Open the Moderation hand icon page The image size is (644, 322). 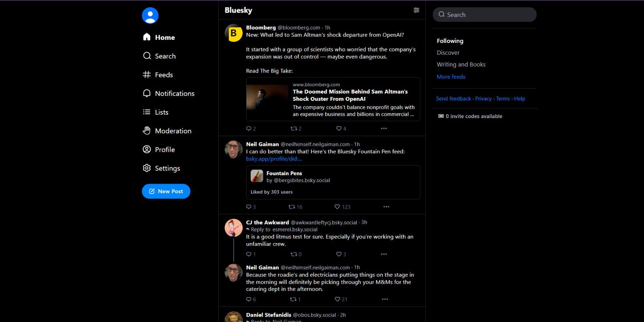click(167, 131)
